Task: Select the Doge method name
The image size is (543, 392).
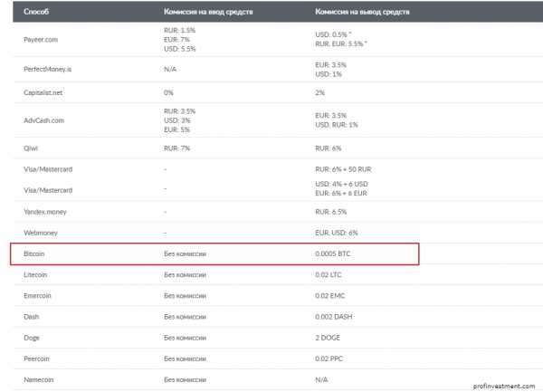Action: click(x=31, y=338)
